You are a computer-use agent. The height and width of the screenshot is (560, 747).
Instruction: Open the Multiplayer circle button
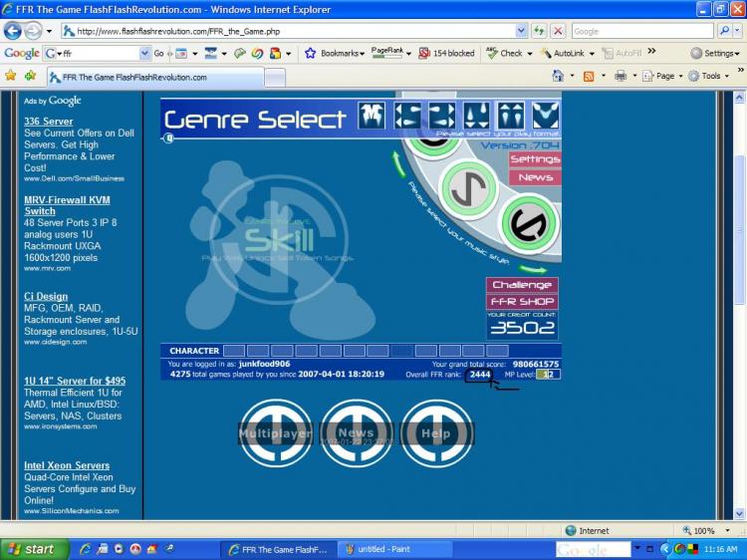[276, 433]
